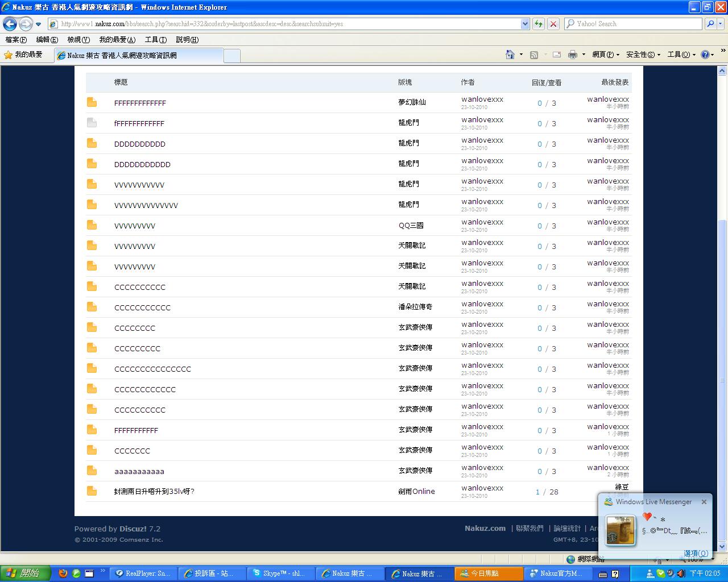This screenshot has width=728, height=582.
Task: Launch Firefox from the quick launch bar
Action: click(x=63, y=573)
